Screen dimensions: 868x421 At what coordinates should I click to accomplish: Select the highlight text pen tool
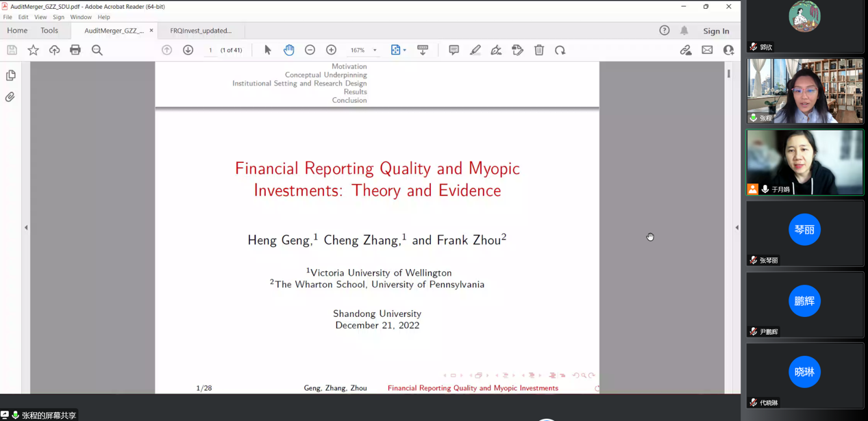(x=475, y=50)
